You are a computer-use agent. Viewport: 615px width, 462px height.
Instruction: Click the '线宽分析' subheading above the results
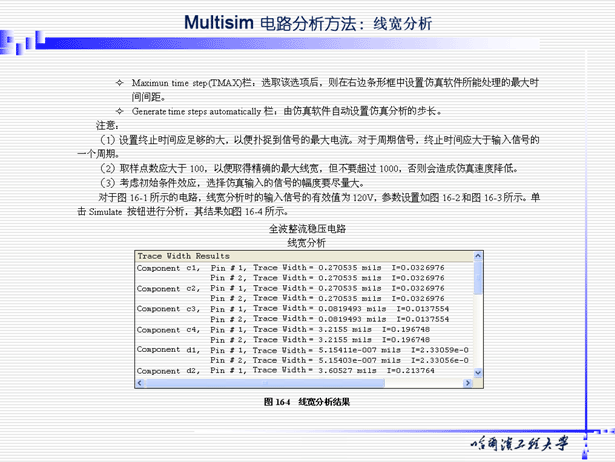306,243
